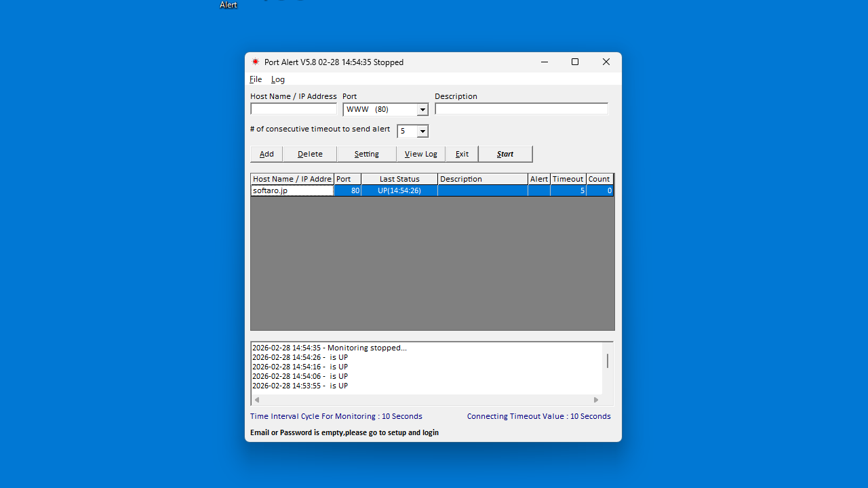The width and height of the screenshot is (868, 488).
Task: Maximize the Port Alert window
Action: 575,62
